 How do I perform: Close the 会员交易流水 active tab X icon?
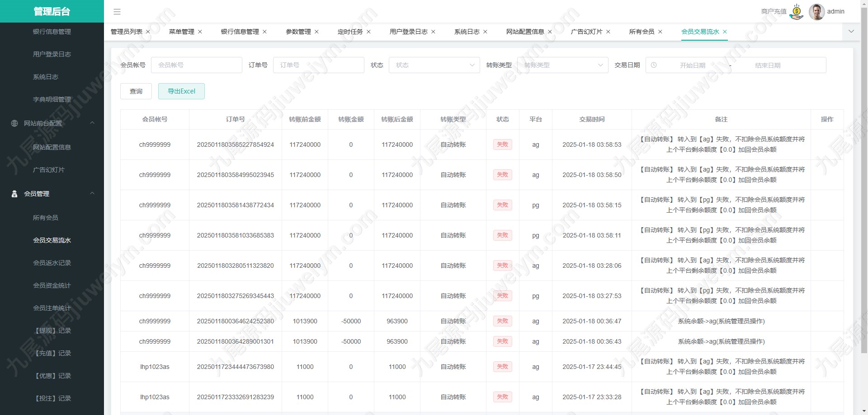pos(725,32)
